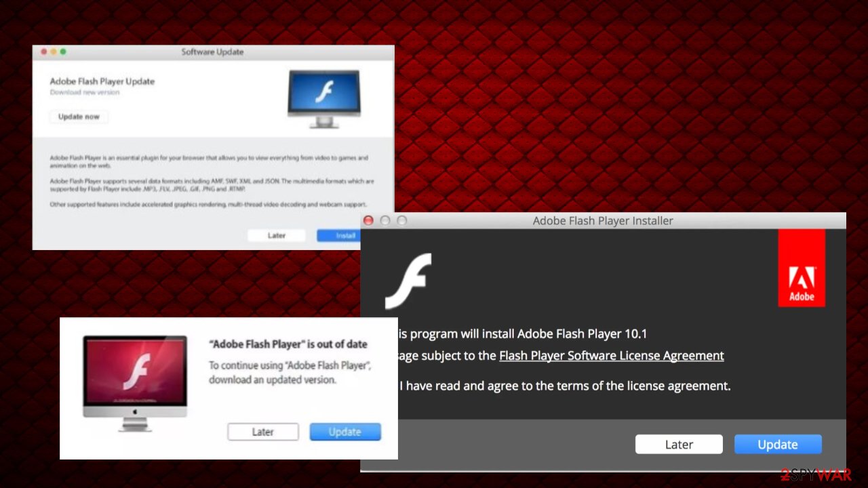Image resolution: width=868 pixels, height=488 pixels.
Task: Click the Flash logo in installer window
Action: coord(408,281)
